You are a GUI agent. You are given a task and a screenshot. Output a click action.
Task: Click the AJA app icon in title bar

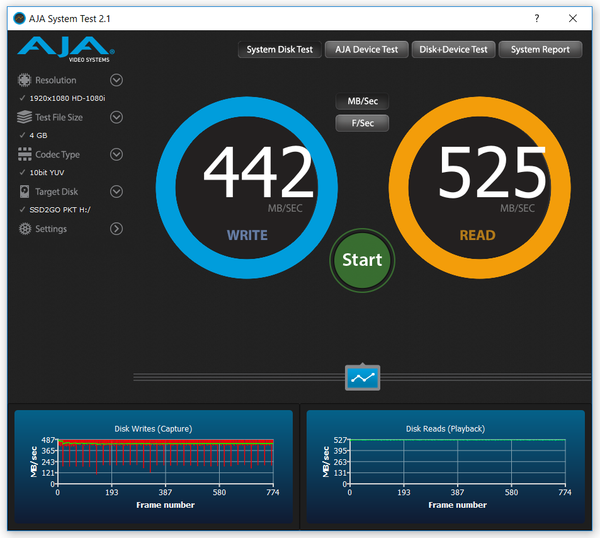tap(19, 18)
